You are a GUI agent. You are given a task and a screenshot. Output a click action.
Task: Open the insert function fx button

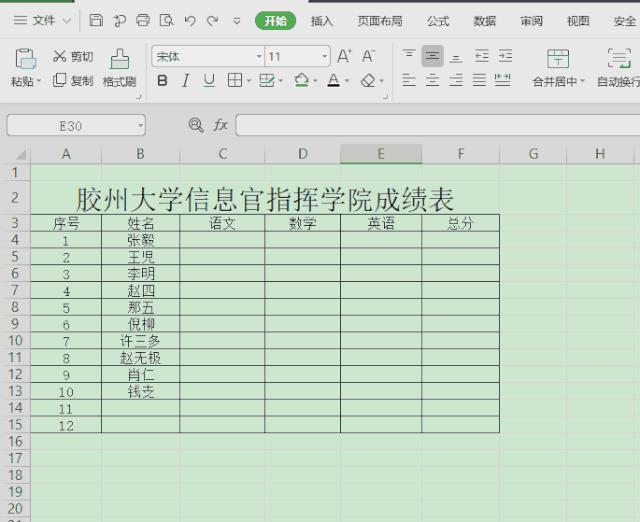click(x=220, y=125)
